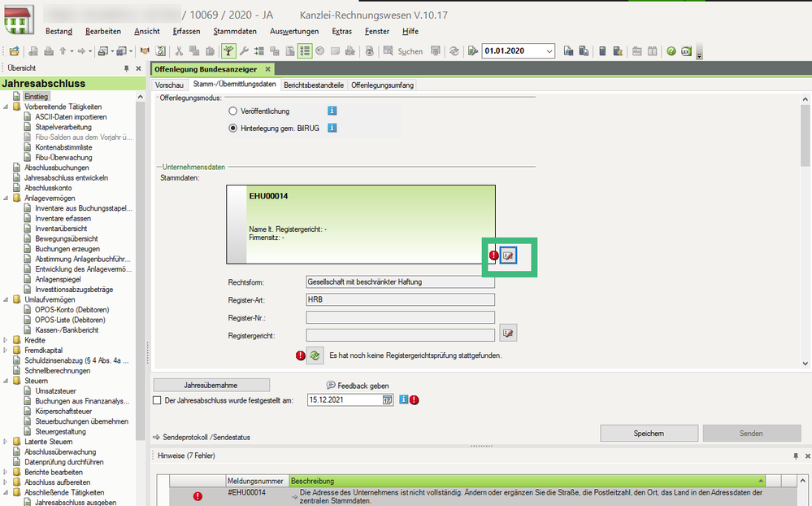Click the wrench tool icon
812x506 pixels.
coord(243,50)
